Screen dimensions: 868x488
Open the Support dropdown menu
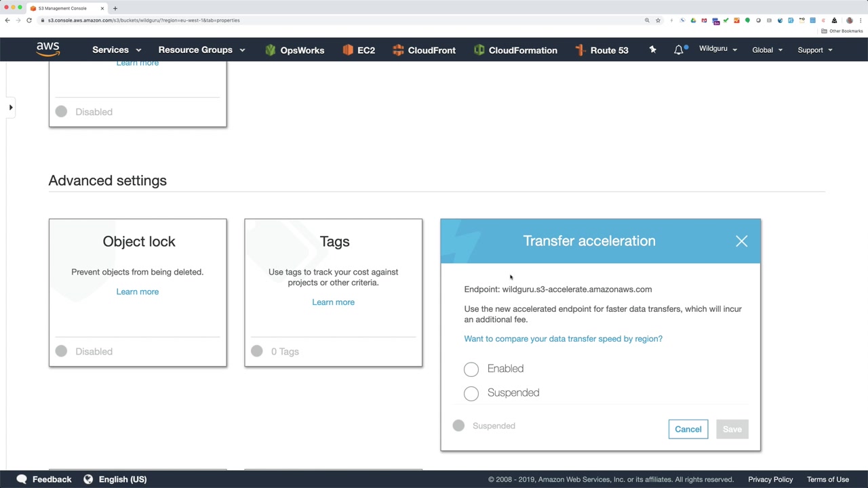point(814,50)
